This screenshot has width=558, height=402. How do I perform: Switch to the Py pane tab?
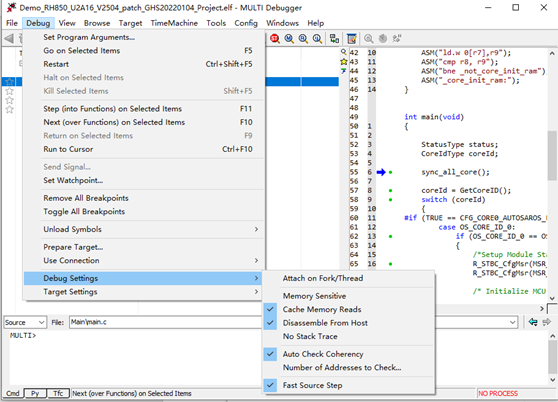coord(35,393)
